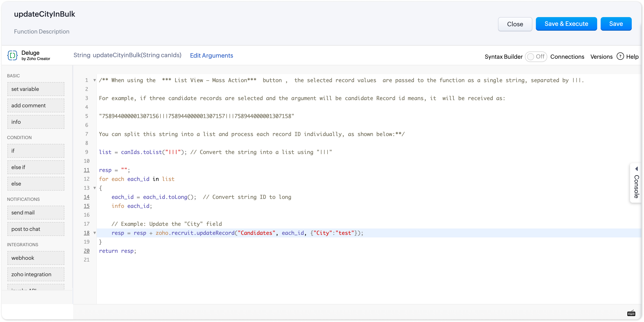Image resolution: width=644 pixels, height=322 pixels.
Task: Click the Save & Execute button
Action: tap(566, 24)
